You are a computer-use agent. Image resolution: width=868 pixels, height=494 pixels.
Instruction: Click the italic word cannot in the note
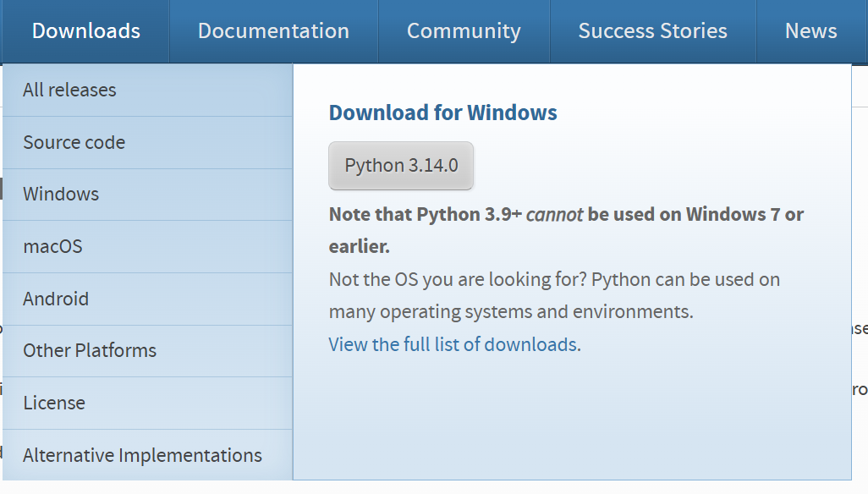[554, 215]
